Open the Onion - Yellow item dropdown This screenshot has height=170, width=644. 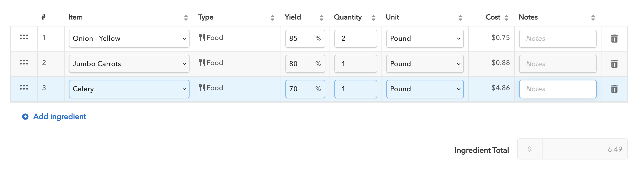pos(129,39)
